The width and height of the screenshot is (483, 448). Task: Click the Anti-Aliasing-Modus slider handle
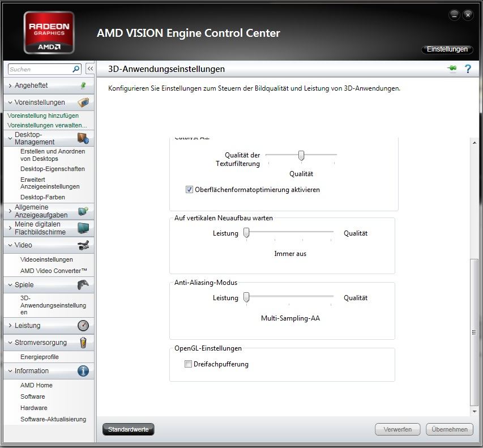(246, 298)
